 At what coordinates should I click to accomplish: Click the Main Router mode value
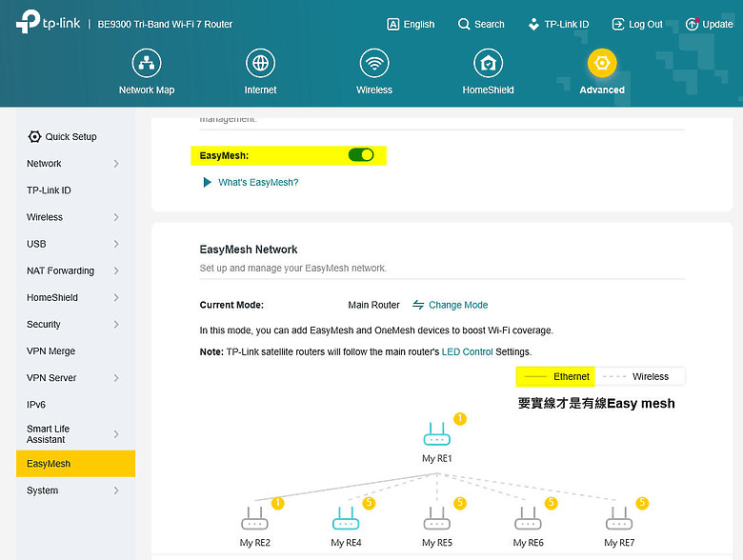click(373, 305)
